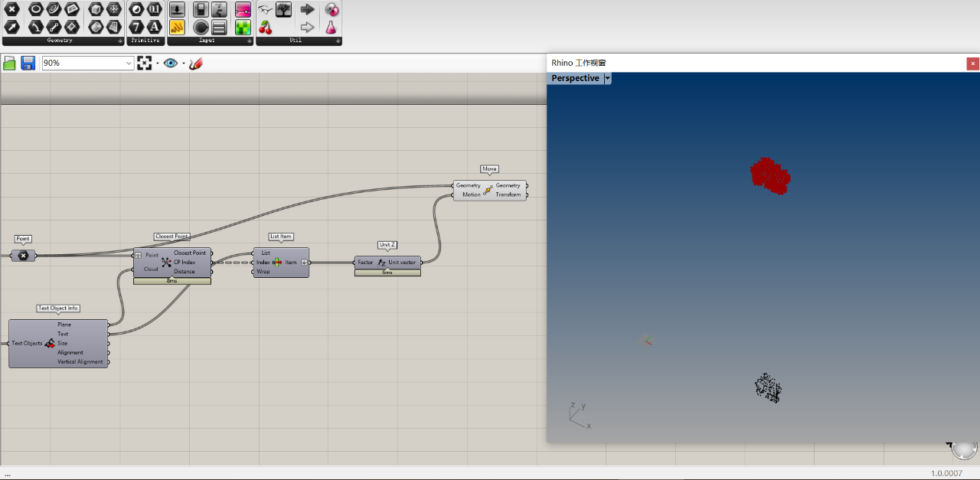Expand the Util panel with plus button

coord(338,41)
